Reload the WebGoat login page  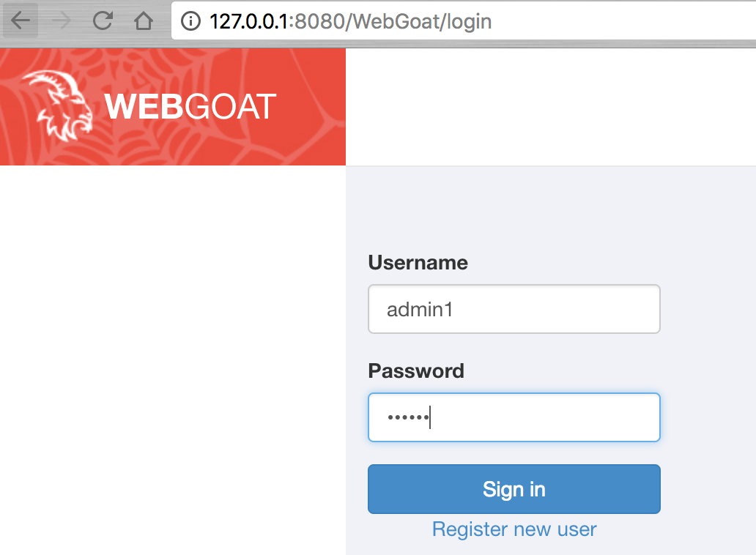click(x=103, y=21)
